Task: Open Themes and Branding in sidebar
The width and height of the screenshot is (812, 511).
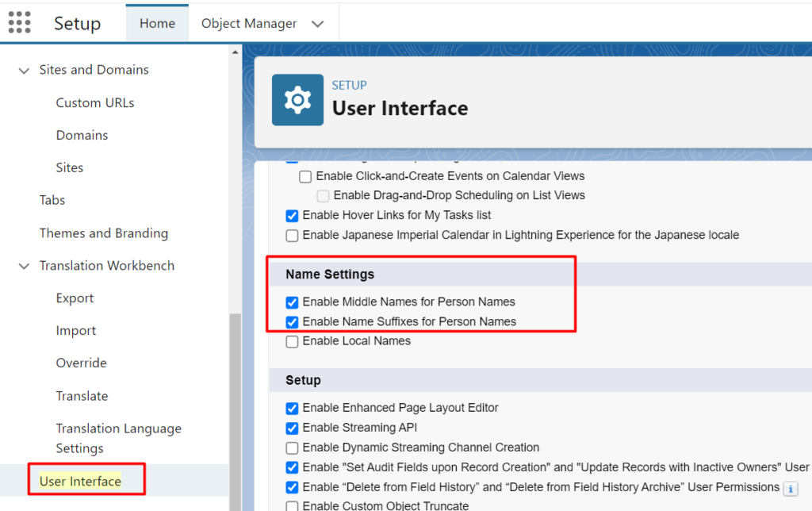Action: click(x=104, y=233)
